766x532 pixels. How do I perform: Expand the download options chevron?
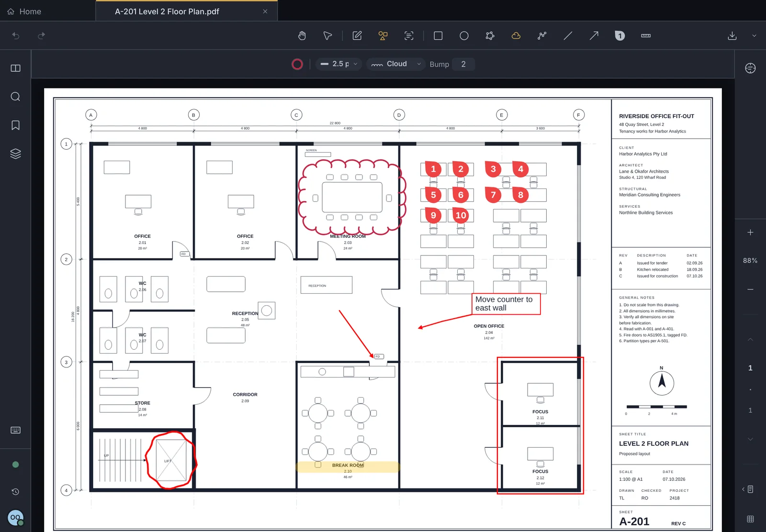755,36
